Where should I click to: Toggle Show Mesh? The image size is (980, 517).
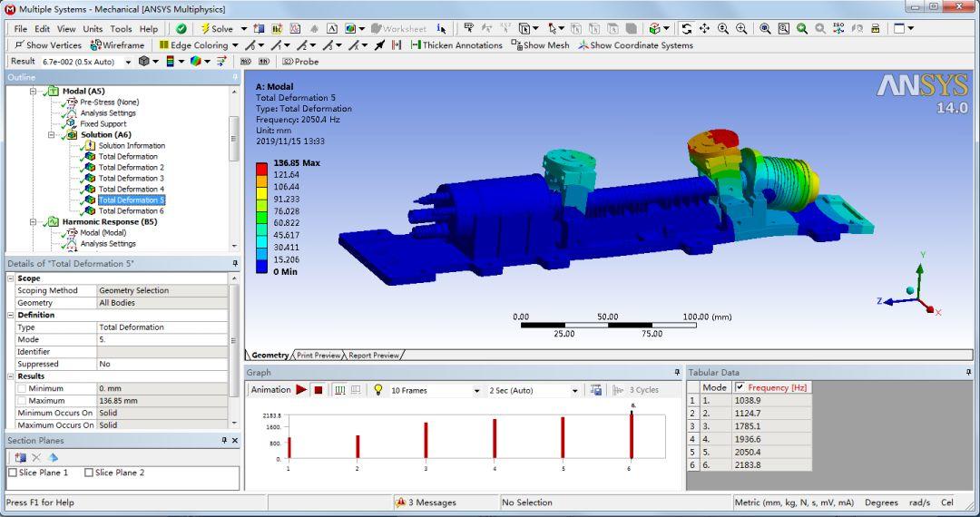[x=541, y=45]
